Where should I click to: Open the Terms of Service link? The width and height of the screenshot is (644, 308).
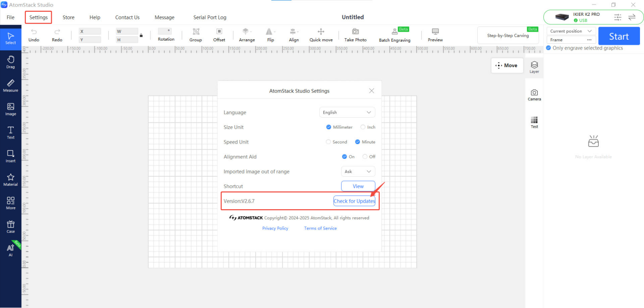[320, 229]
